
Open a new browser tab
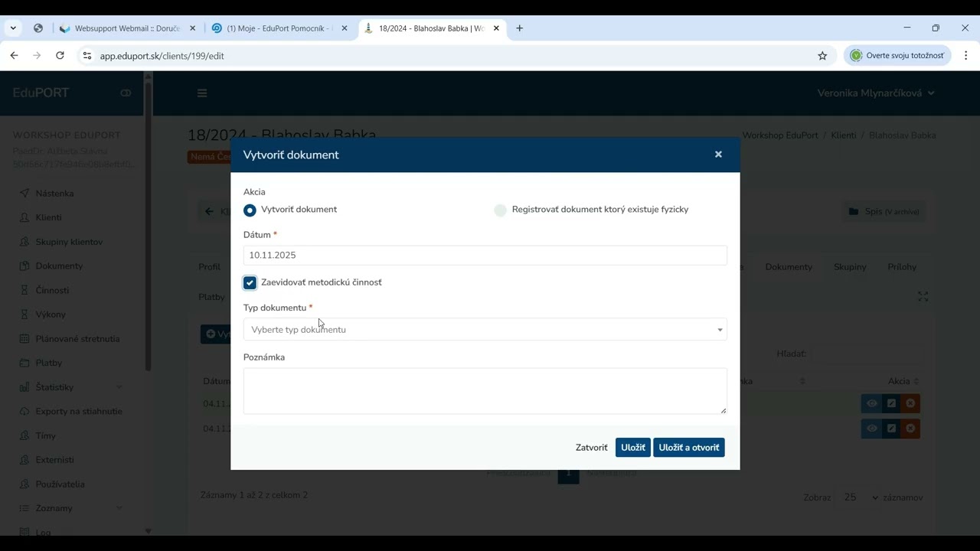tap(520, 28)
